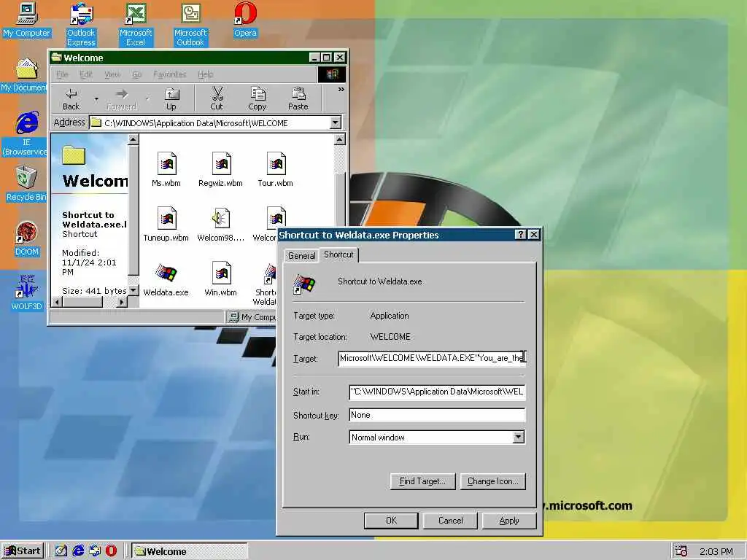Open the Start menu

[23, 551]
